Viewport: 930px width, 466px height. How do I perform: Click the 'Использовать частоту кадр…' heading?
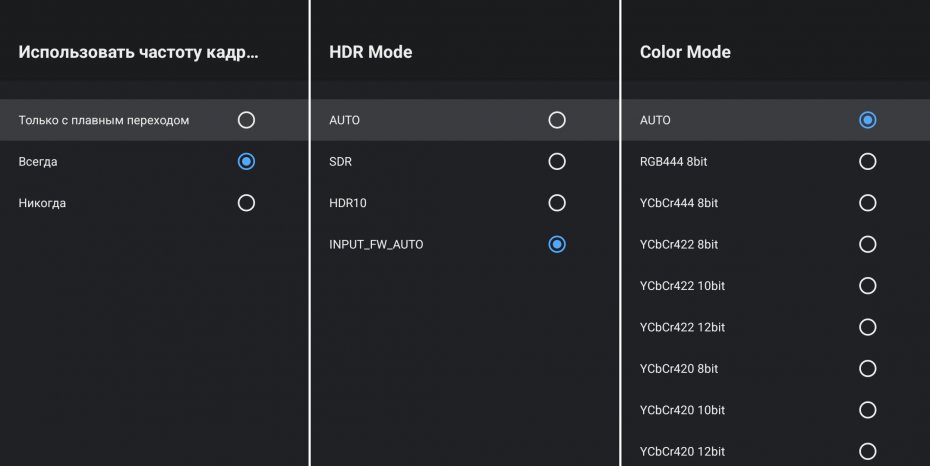[139, 52]
